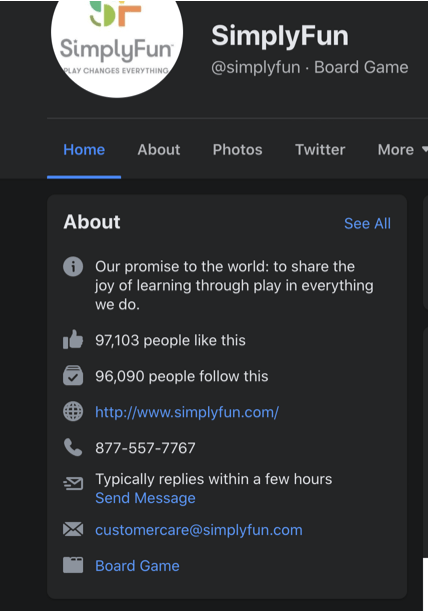
Task: Click the globe website icon
Action: click(x=73, y=411)
